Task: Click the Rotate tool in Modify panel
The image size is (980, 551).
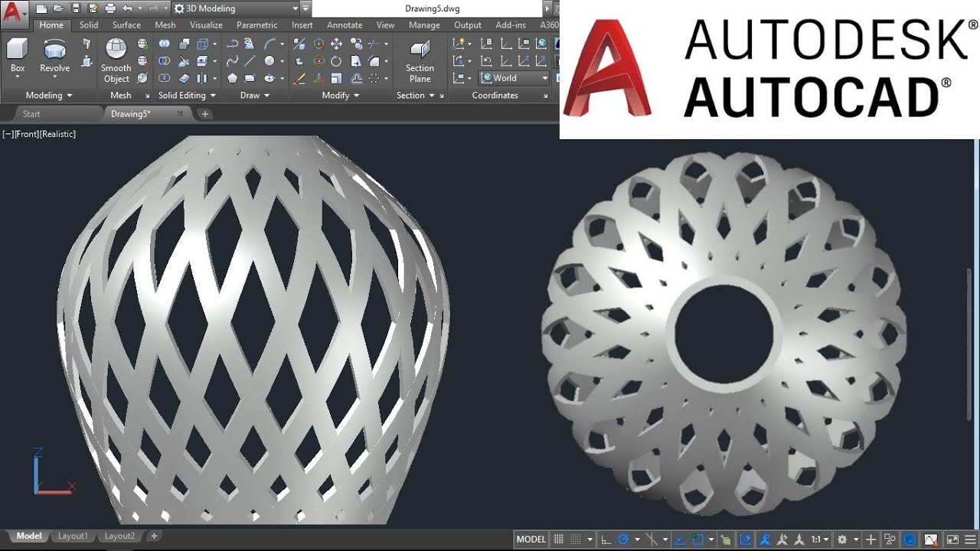Action: point(336,61)
